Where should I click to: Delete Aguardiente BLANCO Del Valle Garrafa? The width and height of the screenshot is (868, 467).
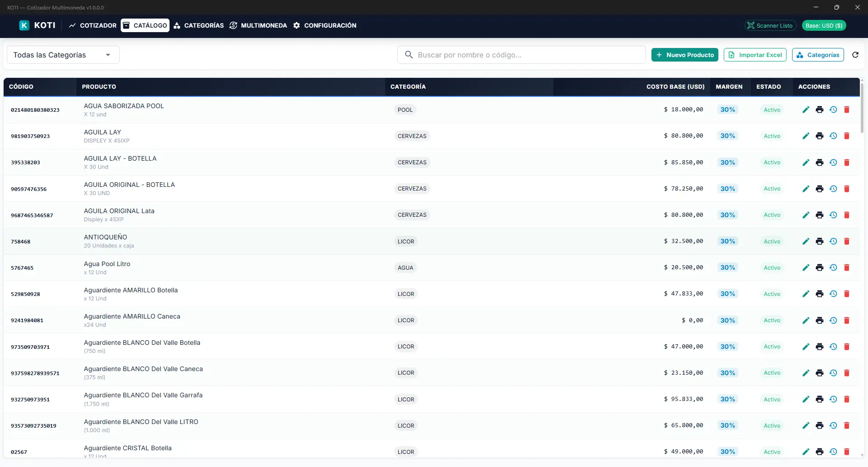847,399
